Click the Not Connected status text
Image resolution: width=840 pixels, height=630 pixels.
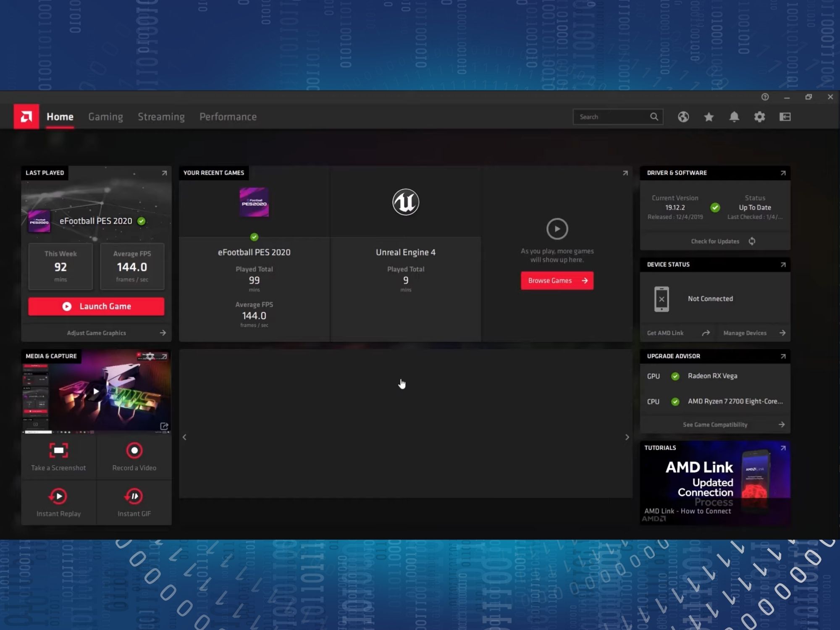tap(710, 299)
